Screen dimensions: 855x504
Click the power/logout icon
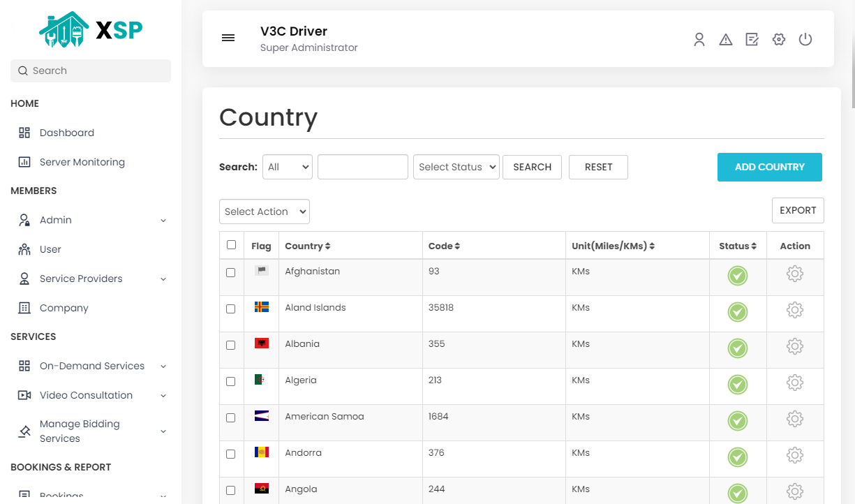pos(805,40)
